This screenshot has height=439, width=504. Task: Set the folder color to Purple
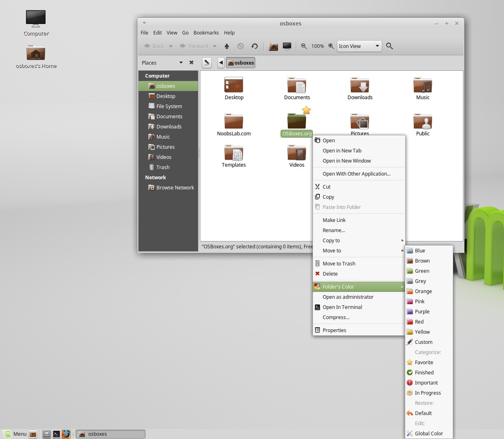point(422,311)
